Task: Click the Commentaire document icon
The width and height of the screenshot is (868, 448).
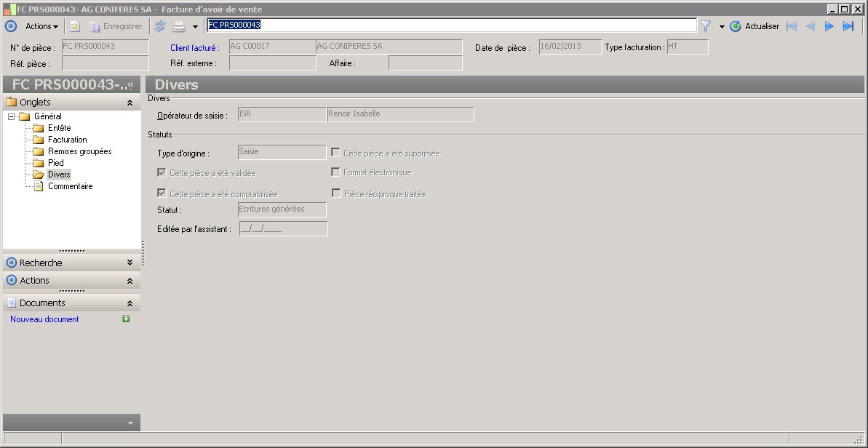Action: coord(38,186)
